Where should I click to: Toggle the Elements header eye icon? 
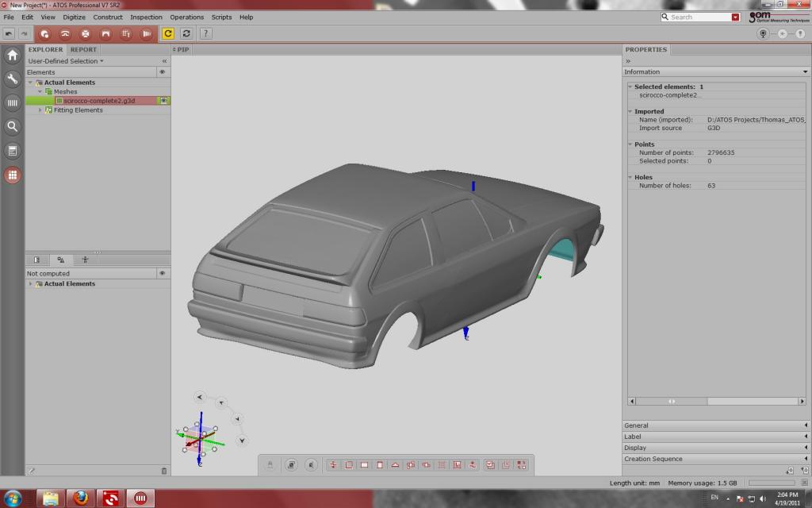(x=163, y=72)
